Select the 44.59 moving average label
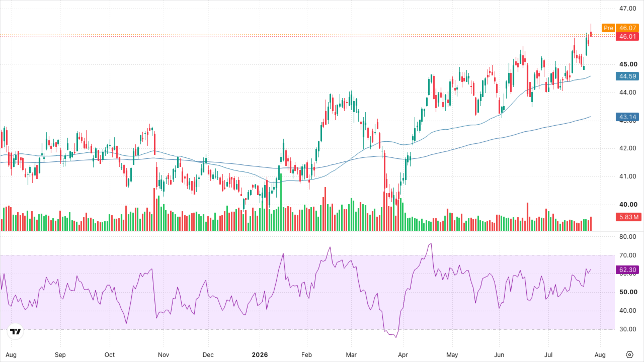The height and width of the screenshot is (362, 644). tap(627, 76)
